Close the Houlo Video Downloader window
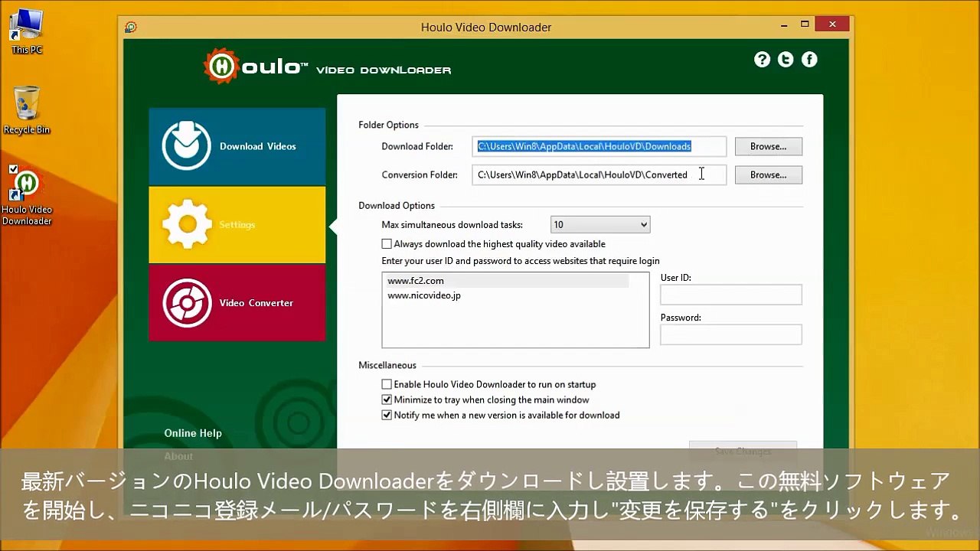The width and height of the screenshot is (980, 551). click(x=832, y=24)
